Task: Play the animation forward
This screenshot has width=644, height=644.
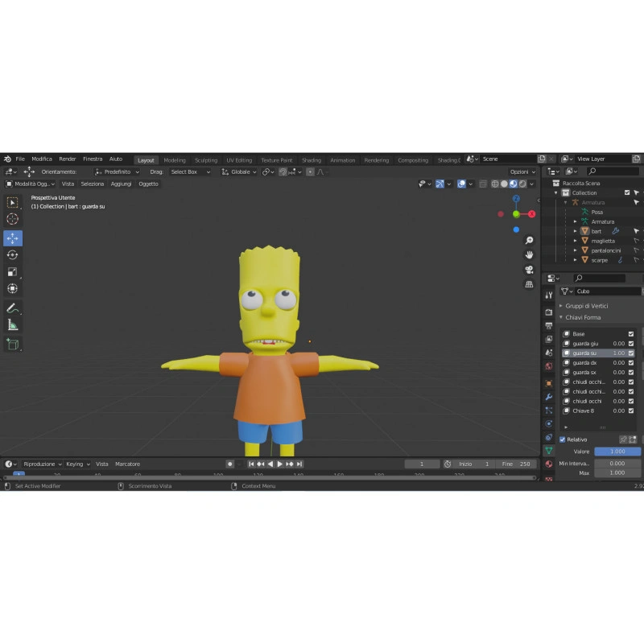Action: [x=279, y=464]
